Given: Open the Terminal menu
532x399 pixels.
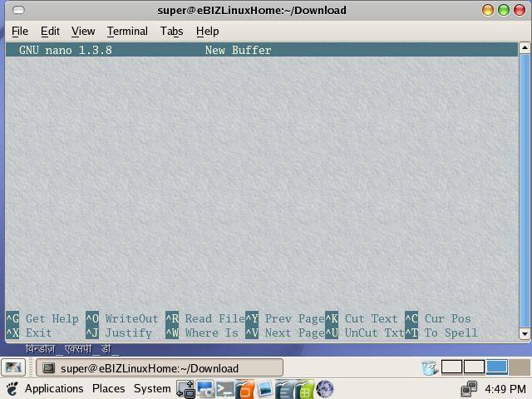Looking at the screenshot, I should [x=127, y=31].
